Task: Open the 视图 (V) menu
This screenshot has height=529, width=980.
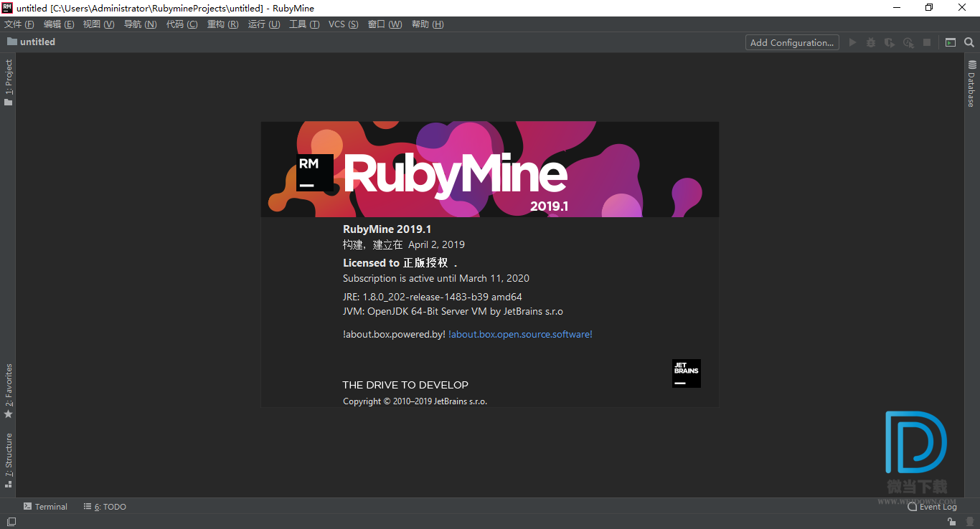Action: pyautogui.click(x=99, y=24)
